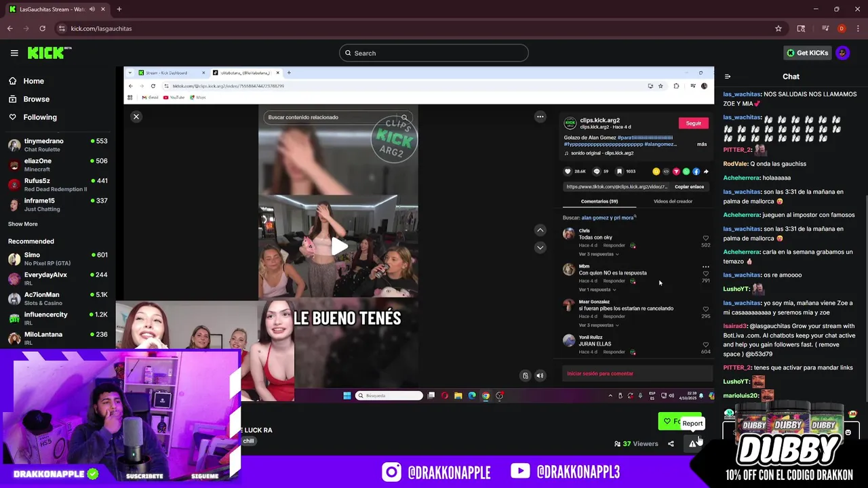Click the KICK logo
The image size is (868, 488).
point(49,53)
